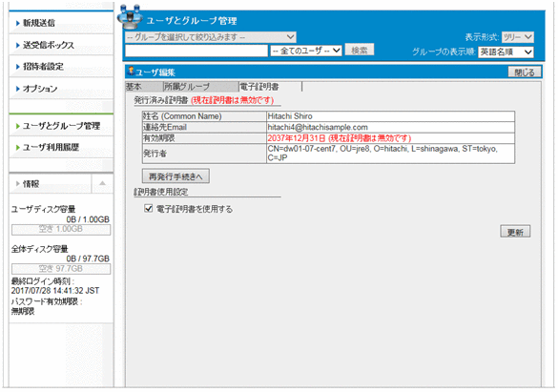
Task: Click the 全体ディスク容量 空き 97.7GB bar
Action: tap(61, 269)
